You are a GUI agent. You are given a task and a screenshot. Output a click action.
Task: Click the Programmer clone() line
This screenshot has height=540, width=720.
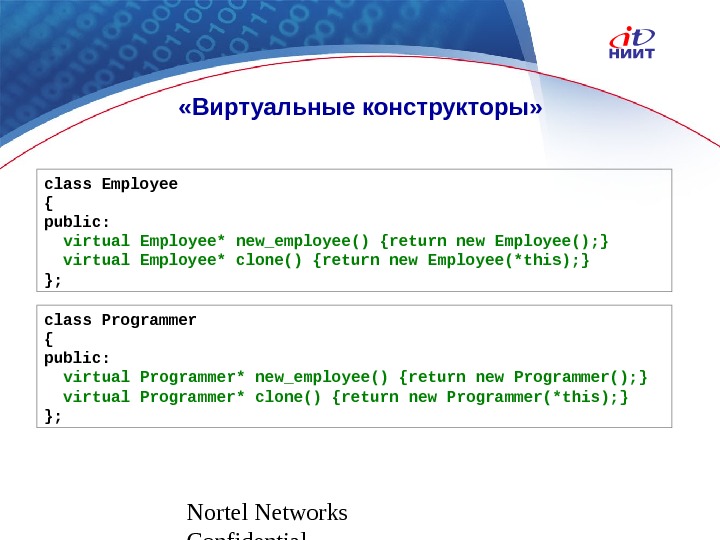pos(345,397)
